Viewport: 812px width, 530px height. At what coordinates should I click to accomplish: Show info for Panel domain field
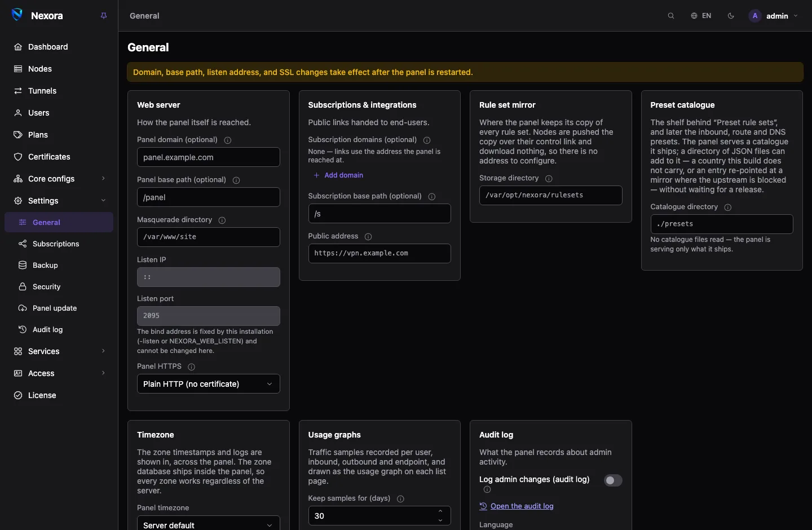point(228,140)
